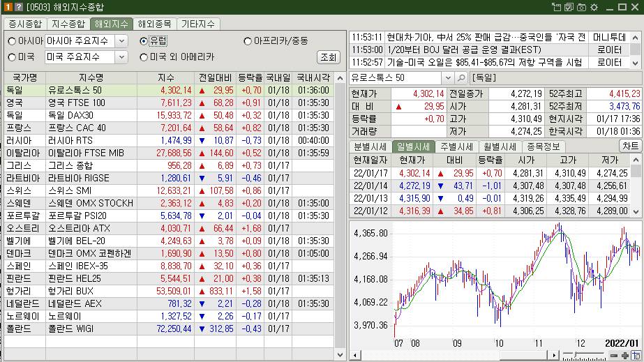Click the chart scroll left arrow
The width and height of the screenshot is (644, 362).
click(x=354, y=356)
